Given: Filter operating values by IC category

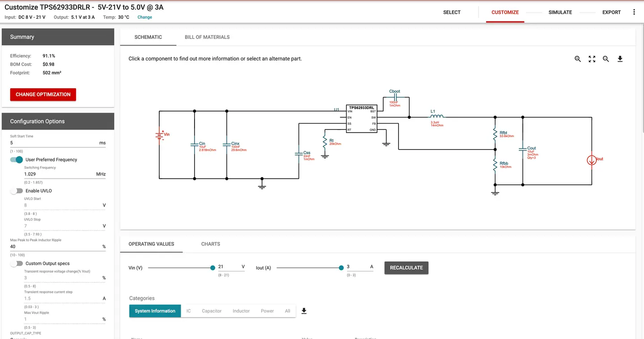Looking at the screenshot, I should pyautogui.click(x=189, y=311).
